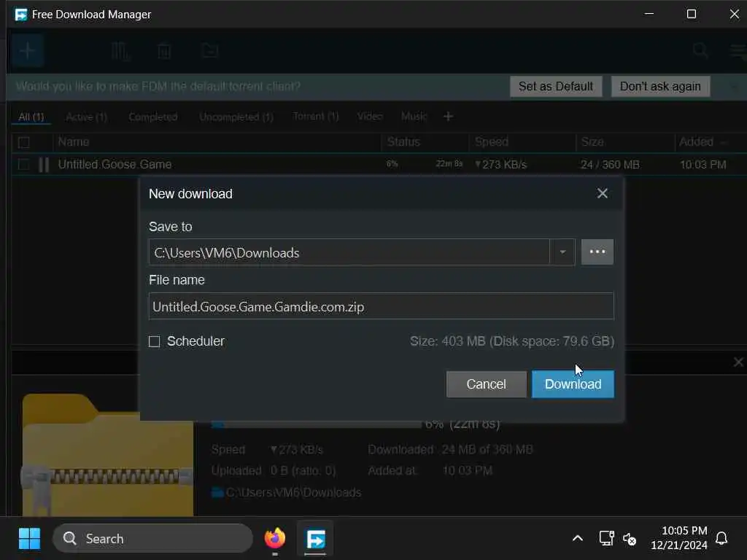This screenshot has height=560, width=747.
Task: Toggle the select-all checkbox in header
Action: pos(23,142)
